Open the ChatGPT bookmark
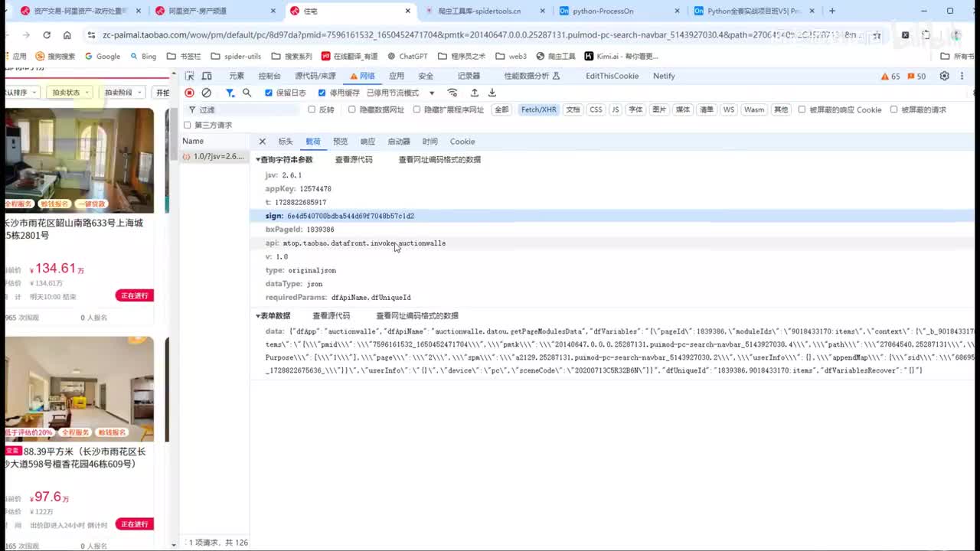The height and width of the screenshot is (551, 980). 407,56
